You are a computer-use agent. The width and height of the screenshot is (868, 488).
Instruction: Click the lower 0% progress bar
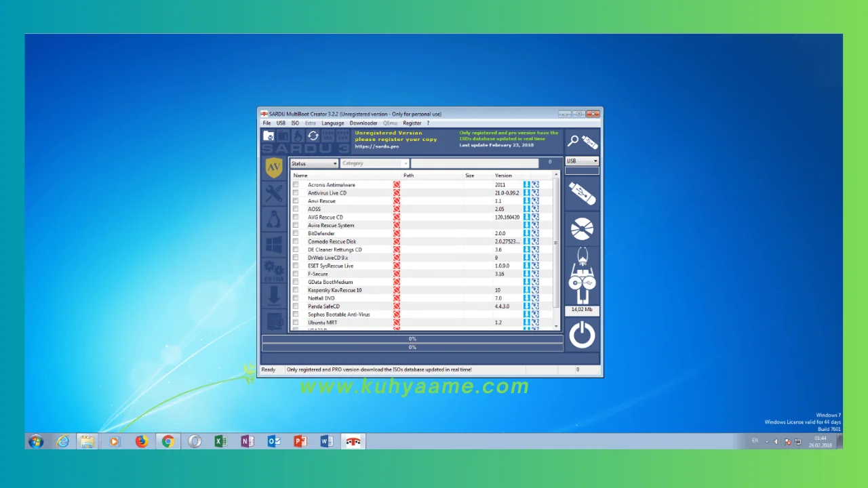click(x=412, y=347)
